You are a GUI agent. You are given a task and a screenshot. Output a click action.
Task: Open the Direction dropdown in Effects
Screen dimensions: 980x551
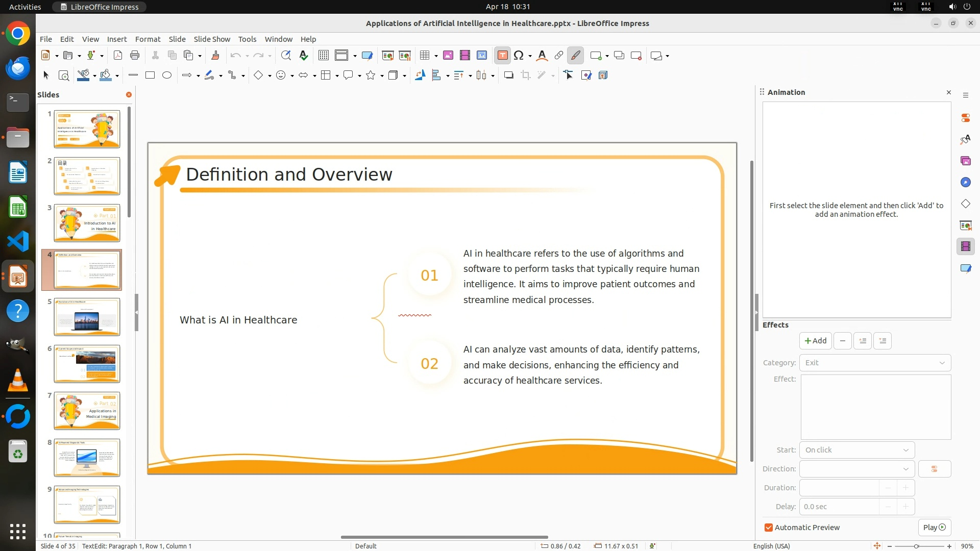click(x=856, y=469)
